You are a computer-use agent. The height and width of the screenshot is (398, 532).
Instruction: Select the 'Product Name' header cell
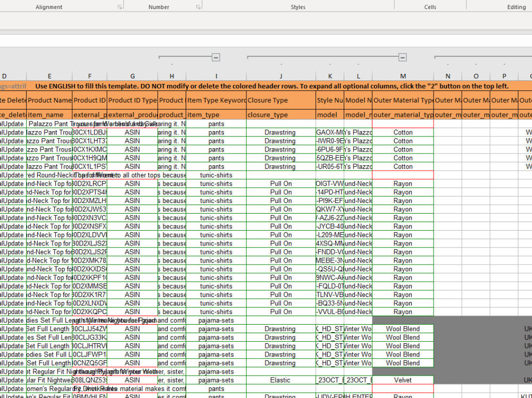click(x=49, y=100)
